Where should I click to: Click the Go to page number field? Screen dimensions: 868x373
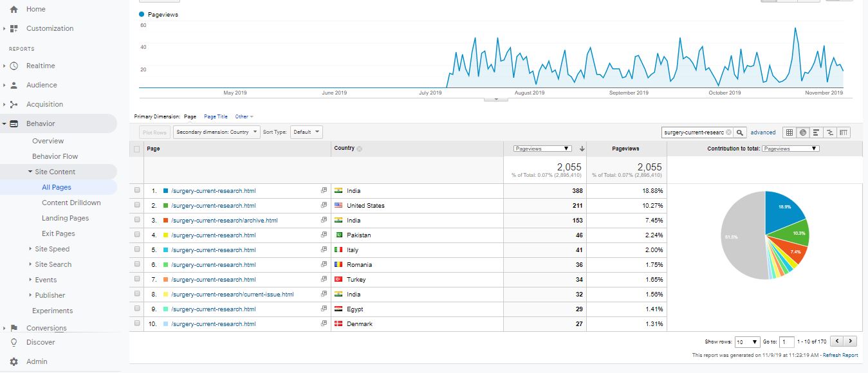pos(787,341)
